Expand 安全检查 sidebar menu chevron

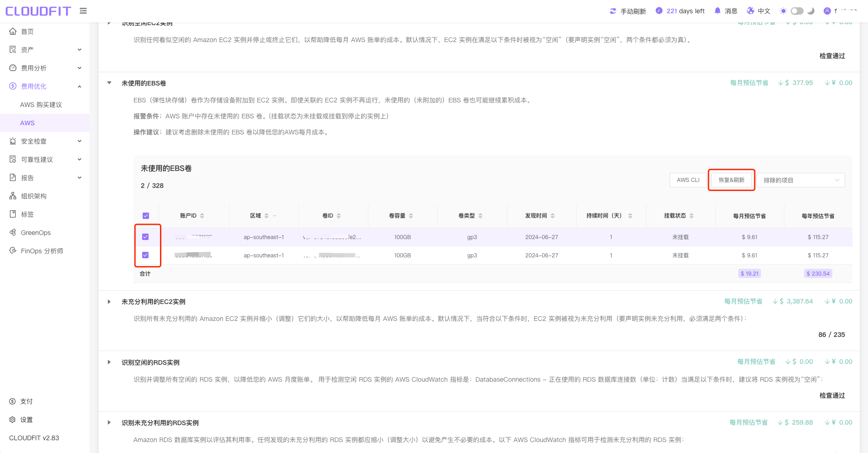[80, 141]
